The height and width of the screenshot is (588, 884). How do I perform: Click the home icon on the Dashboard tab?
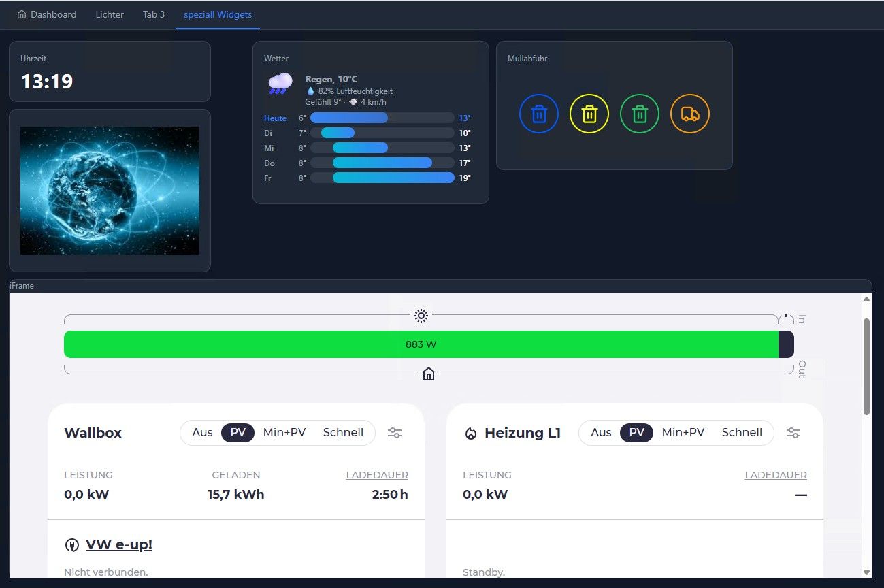[x=22, y=14]
